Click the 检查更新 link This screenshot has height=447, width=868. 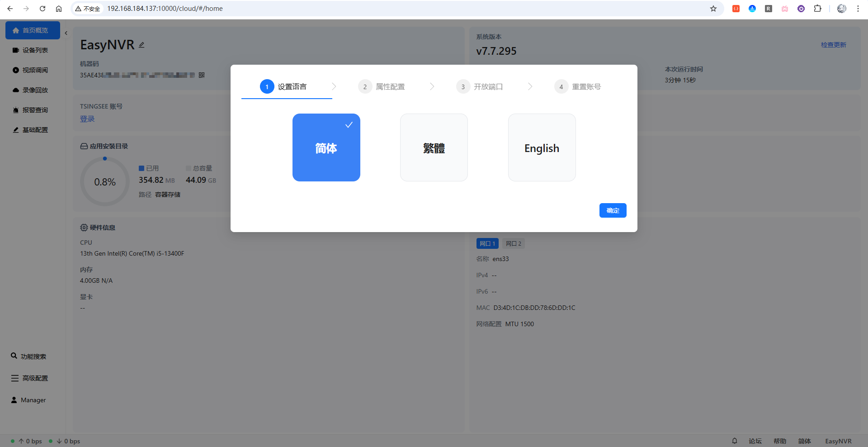(833, 45)
